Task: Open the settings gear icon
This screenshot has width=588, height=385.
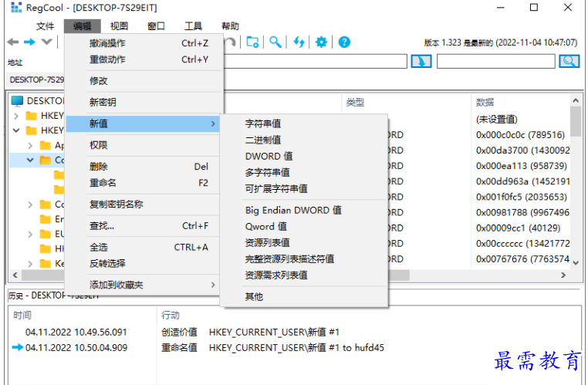Action: 321,42
